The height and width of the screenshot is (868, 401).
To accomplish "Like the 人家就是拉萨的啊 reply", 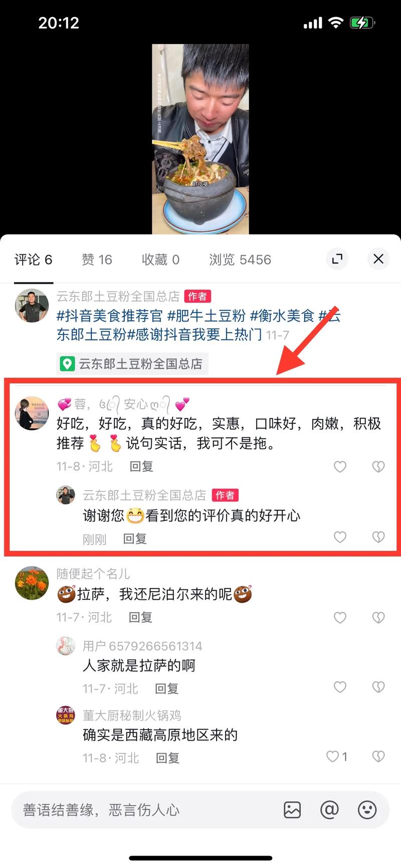I will 340,687.
